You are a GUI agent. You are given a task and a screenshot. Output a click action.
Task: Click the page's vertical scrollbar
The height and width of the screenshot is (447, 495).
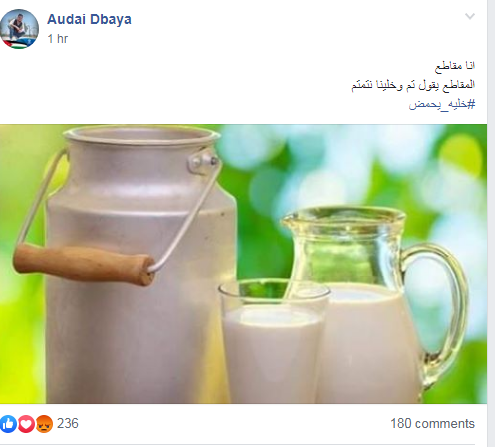coord(491,223)
